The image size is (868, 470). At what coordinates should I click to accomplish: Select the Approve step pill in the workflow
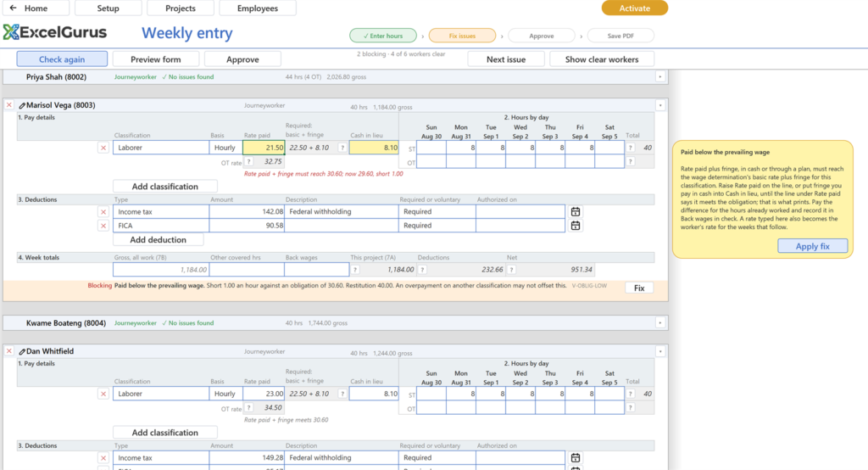click(542, 36)
